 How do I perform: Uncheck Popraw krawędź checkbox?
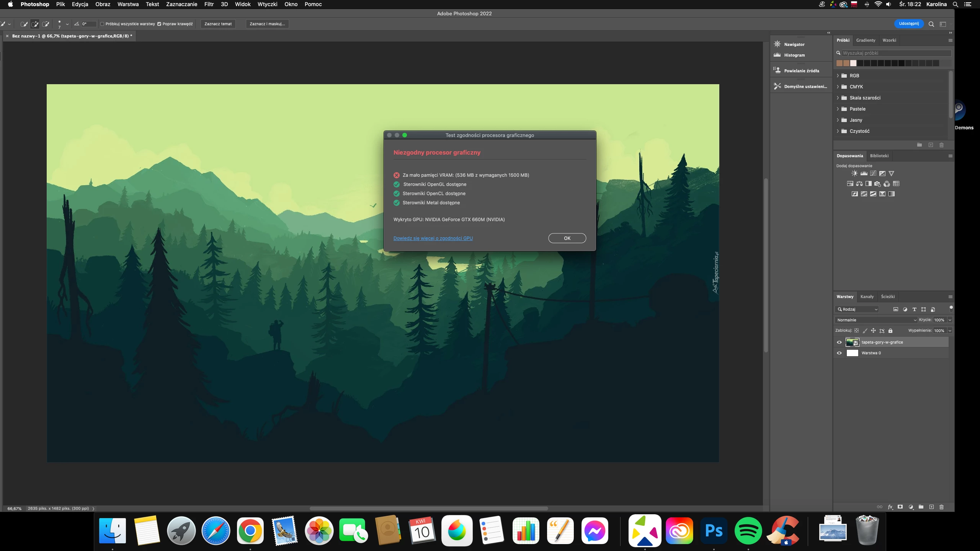159,24
